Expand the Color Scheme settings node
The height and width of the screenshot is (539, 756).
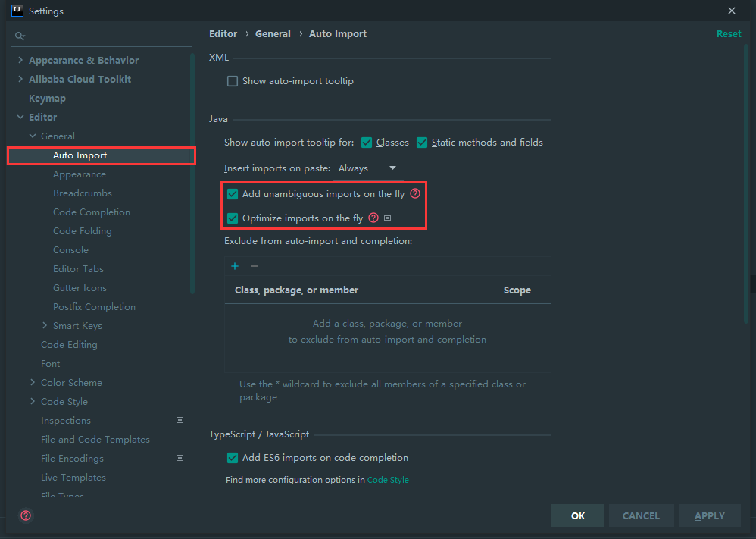coord(33,383)
